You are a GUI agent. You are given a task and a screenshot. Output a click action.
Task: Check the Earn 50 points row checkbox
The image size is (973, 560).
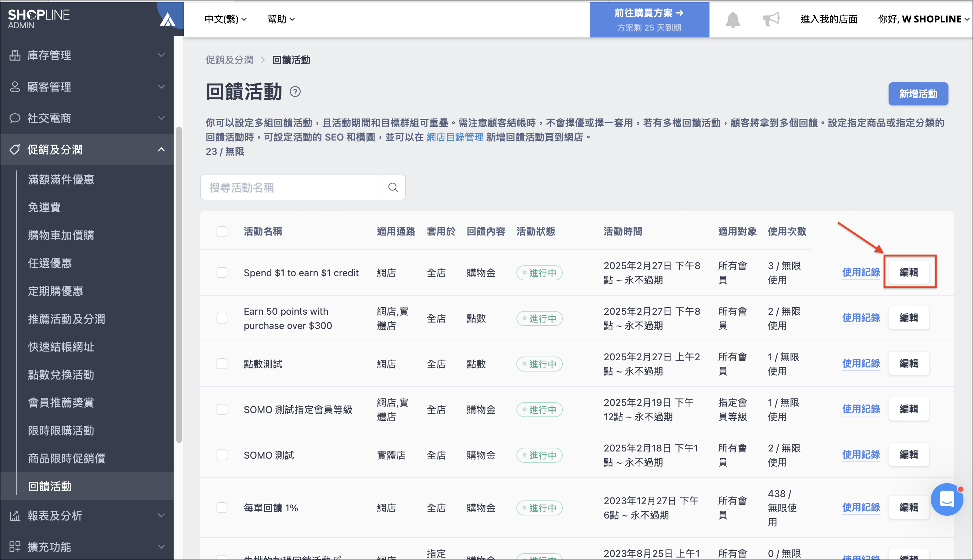[222, 318]
